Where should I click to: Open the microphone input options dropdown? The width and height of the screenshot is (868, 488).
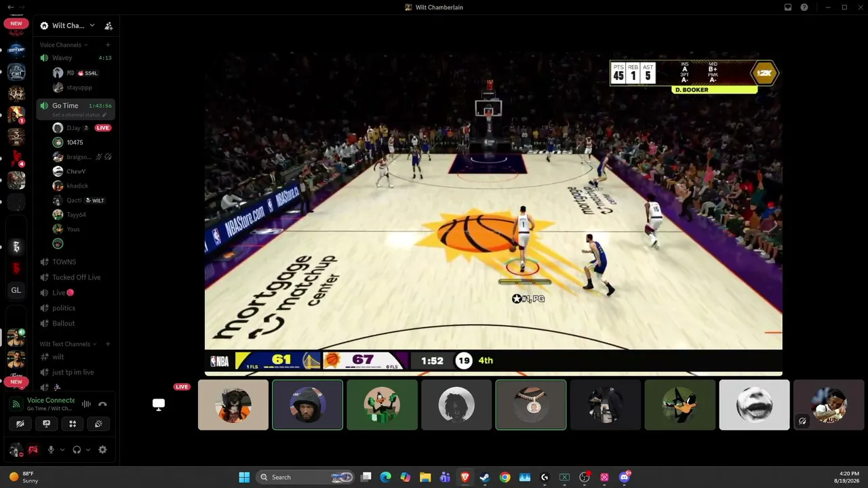pyautogui.click(x=62, y=449)
